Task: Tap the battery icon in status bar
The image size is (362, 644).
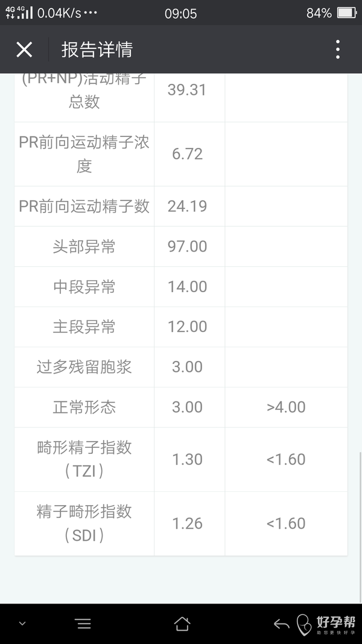Action: pos(347,13)
